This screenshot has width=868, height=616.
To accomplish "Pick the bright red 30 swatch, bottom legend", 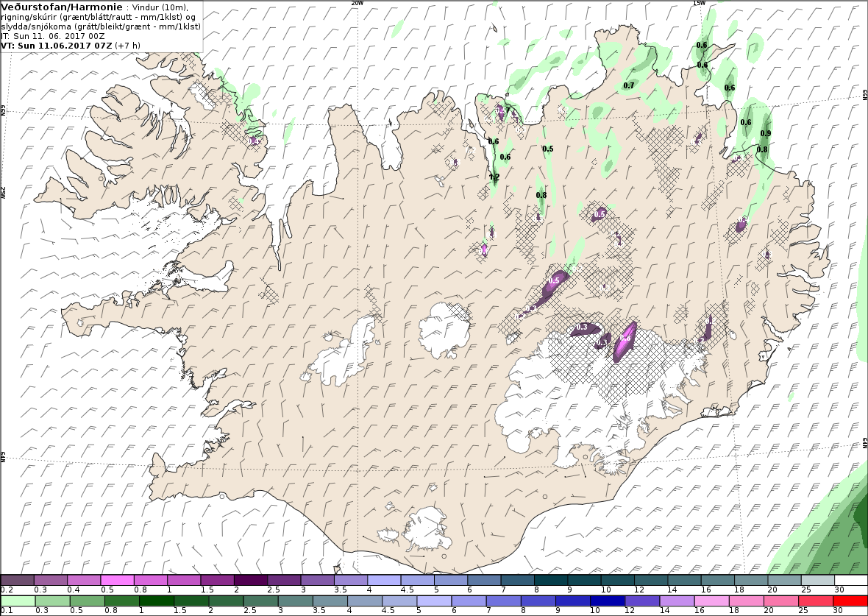I will pos(851,601).
